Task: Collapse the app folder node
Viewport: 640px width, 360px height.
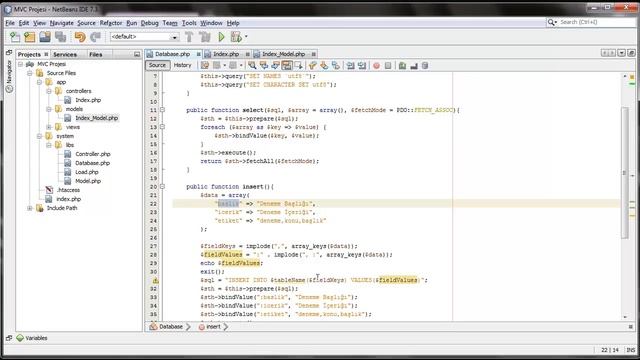Action: click(x=39, y=82)
